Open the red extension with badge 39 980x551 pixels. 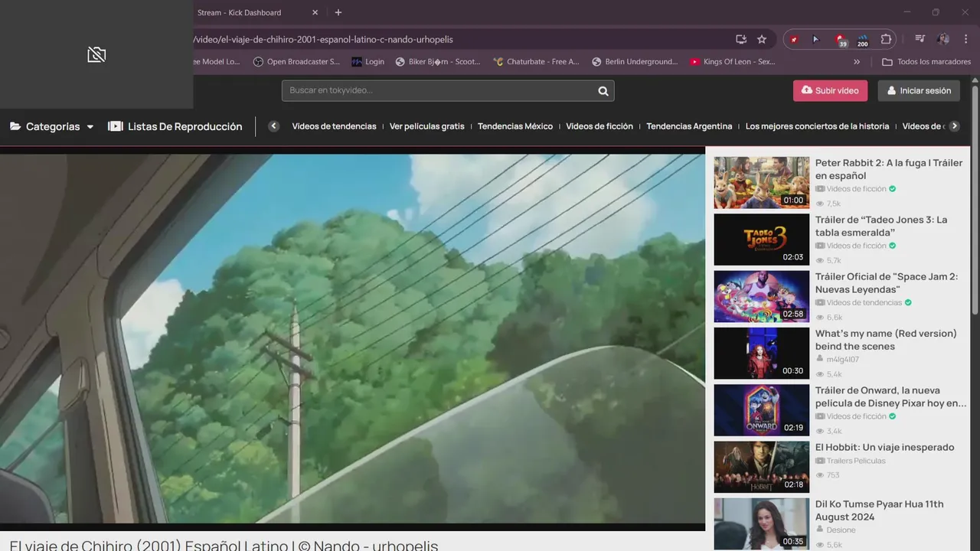pos(840,40)
